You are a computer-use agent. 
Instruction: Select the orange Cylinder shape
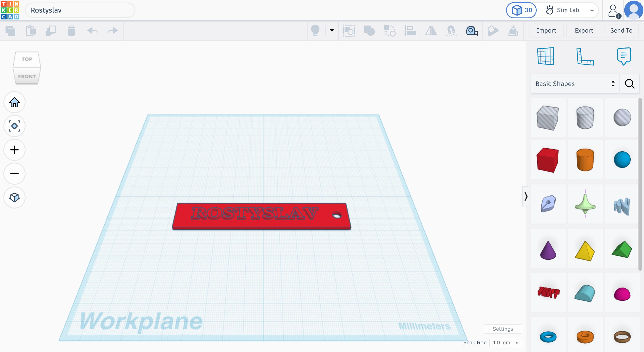click(585, 160)
